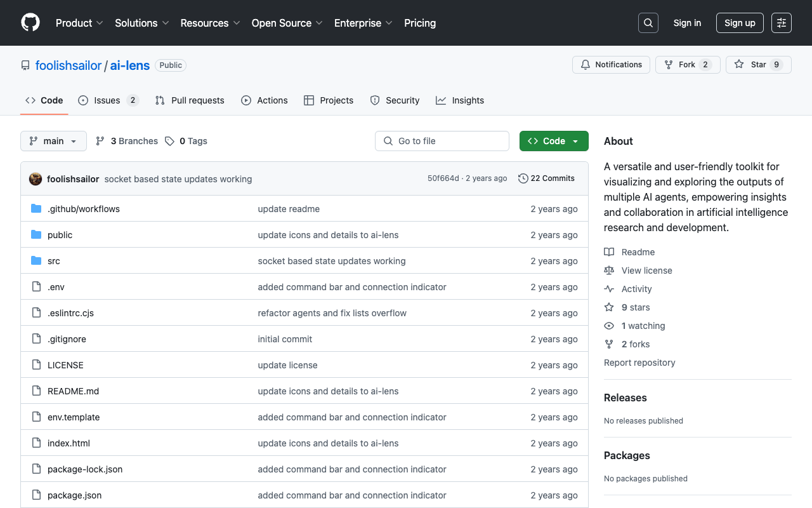
Task: Click the avatar of foolishsailor in the commit bar
Action: pyautogui.click(x=36, y=179)
